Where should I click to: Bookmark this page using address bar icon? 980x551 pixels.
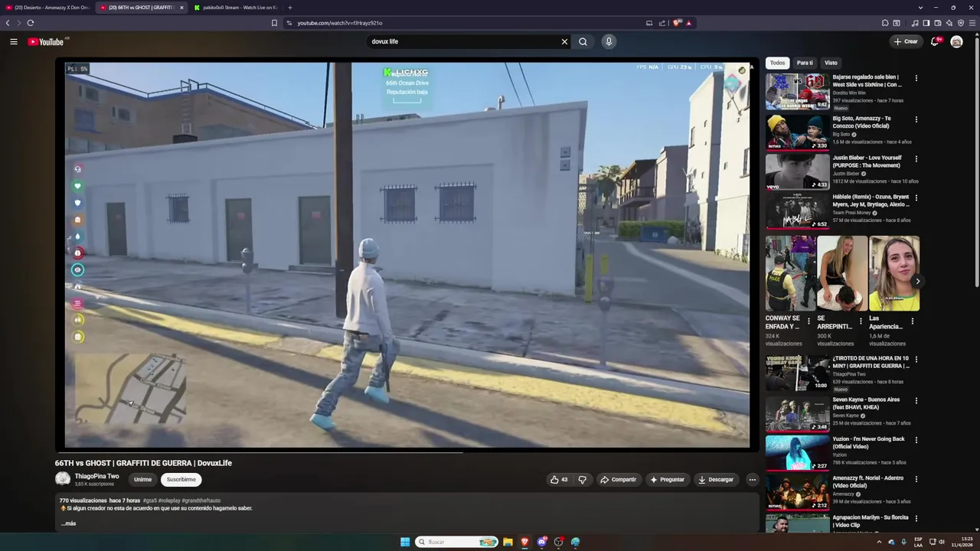coord(274,23)
